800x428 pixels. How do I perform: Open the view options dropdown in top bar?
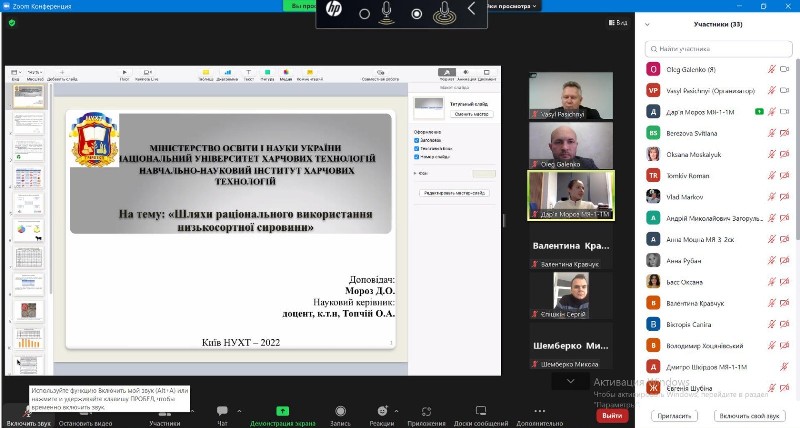[x=510, y=6]
